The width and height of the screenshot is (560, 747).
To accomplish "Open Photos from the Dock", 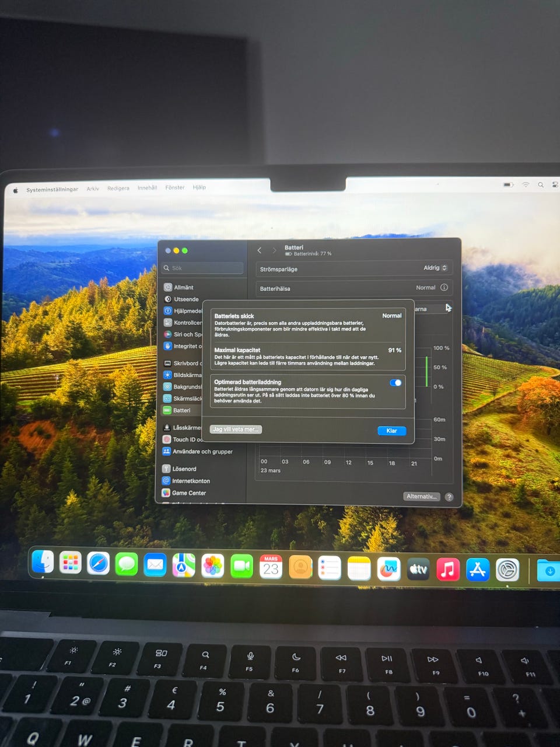I will click(213, 566).
